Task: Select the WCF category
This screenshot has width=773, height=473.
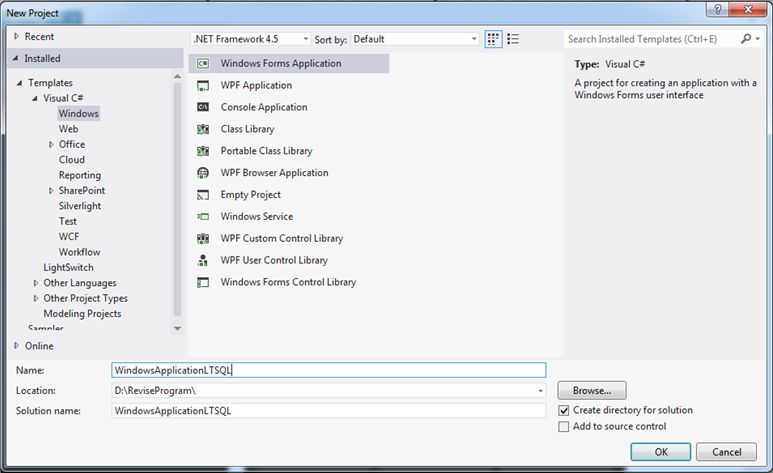Action: (x=69, y=237)
